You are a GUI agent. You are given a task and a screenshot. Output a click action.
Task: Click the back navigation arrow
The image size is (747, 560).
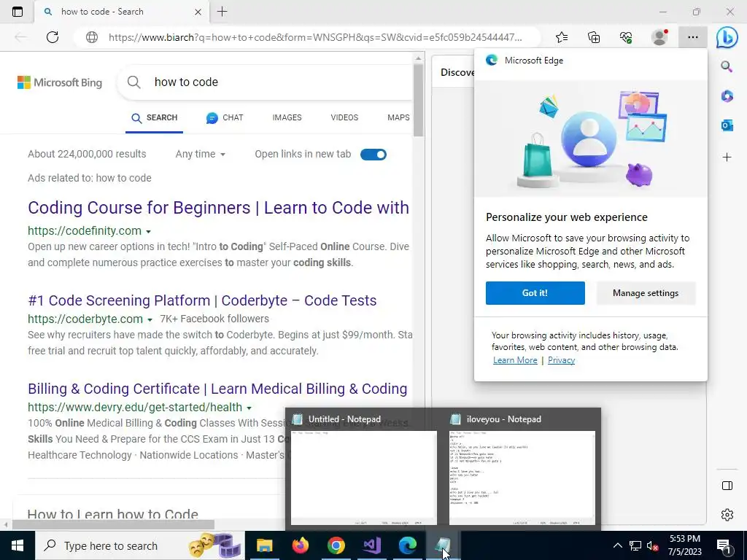pos(20,37)
